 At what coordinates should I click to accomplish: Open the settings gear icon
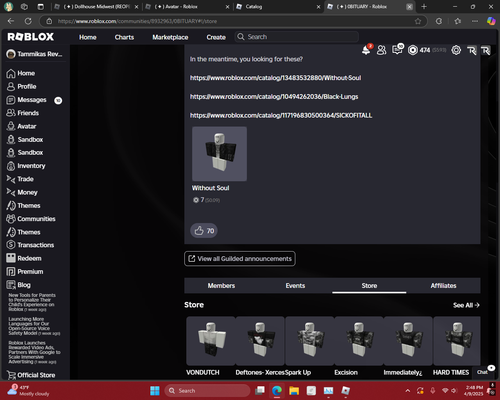click(x=456, y=50)
